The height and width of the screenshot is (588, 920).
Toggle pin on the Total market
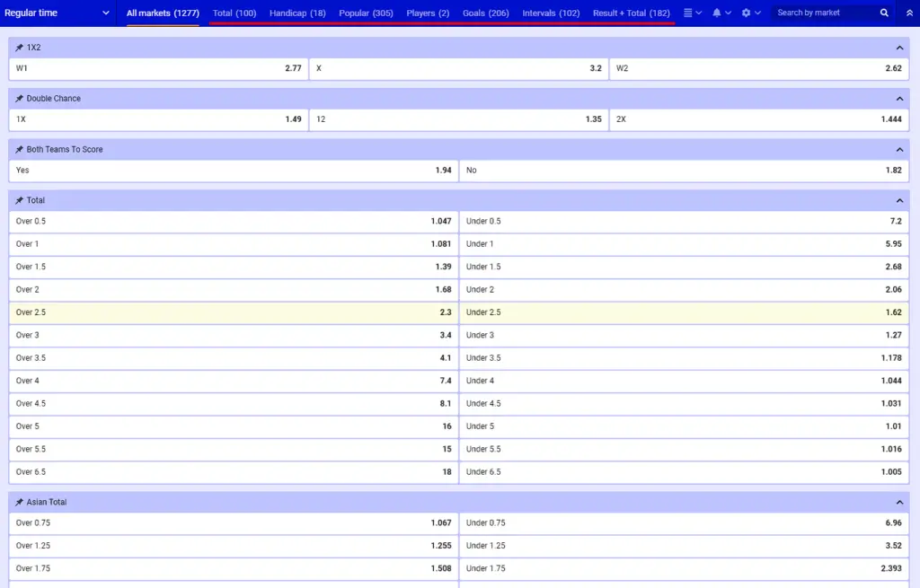[x=20, y=201]
